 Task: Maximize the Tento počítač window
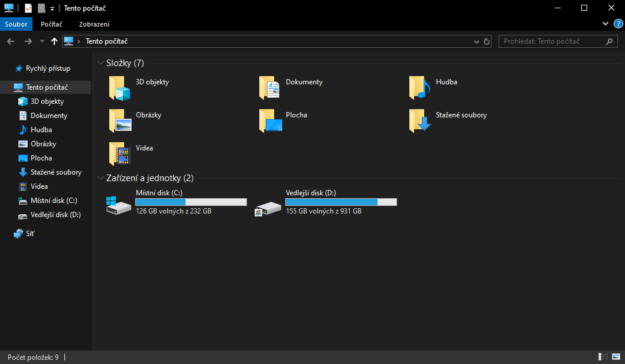(x=584, y=8)
